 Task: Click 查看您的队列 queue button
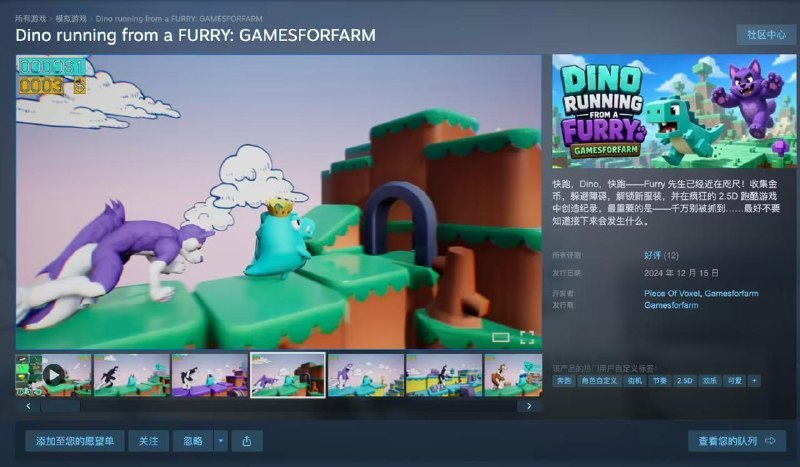click(x=737, y=441)
